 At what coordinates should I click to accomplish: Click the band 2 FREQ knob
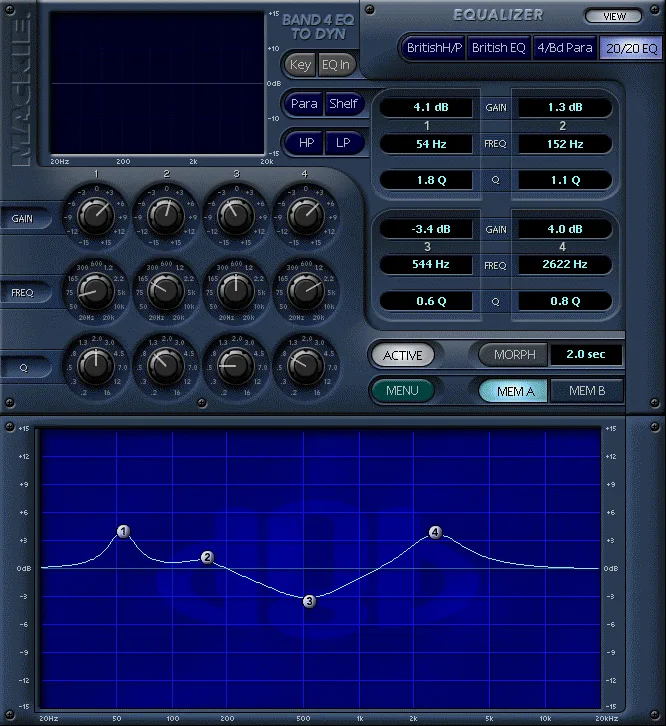point(166,292)
